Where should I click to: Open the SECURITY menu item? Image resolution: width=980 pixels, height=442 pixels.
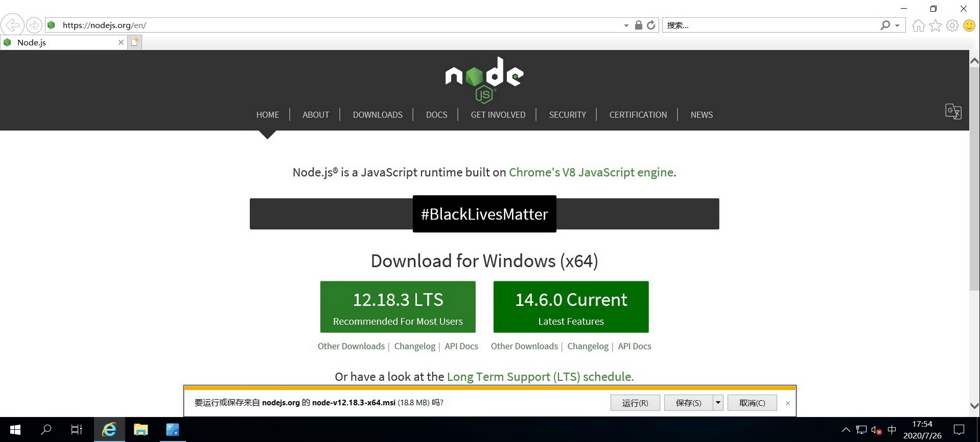coord(568,115)
